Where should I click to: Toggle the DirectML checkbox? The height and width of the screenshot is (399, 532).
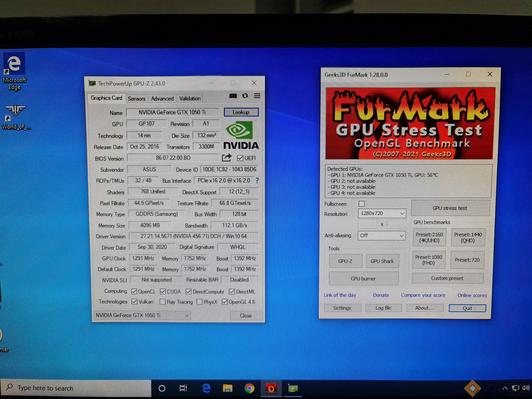232,292
